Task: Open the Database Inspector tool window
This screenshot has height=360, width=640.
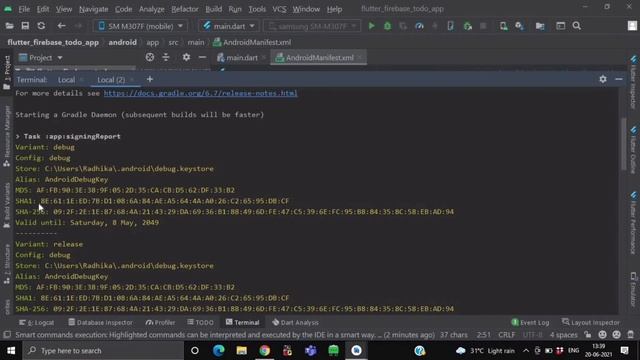Action: (x=100, y=322)
